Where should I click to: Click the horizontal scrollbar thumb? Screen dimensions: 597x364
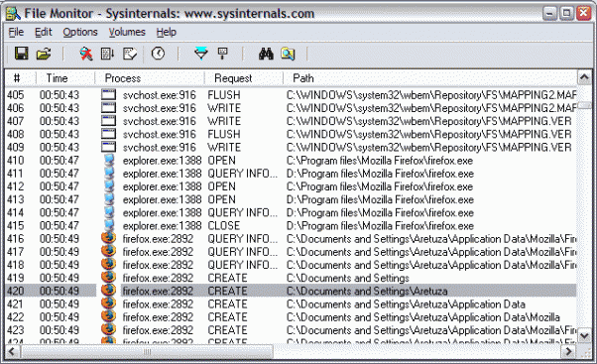coord(147,351)
